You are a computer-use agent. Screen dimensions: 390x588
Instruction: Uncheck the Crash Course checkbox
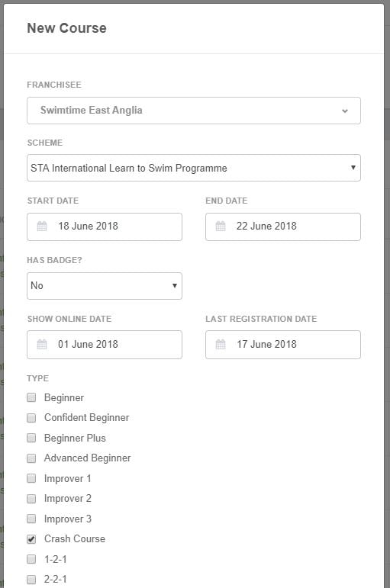31,539
